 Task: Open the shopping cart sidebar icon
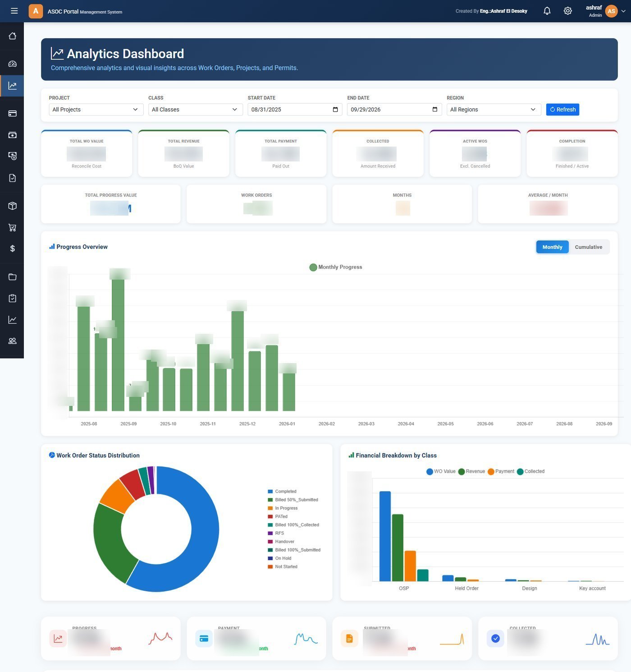[12, 227]
